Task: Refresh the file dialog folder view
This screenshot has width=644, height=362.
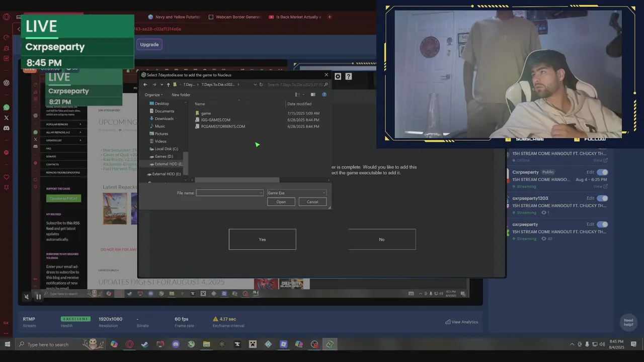Action: (261, 84)
